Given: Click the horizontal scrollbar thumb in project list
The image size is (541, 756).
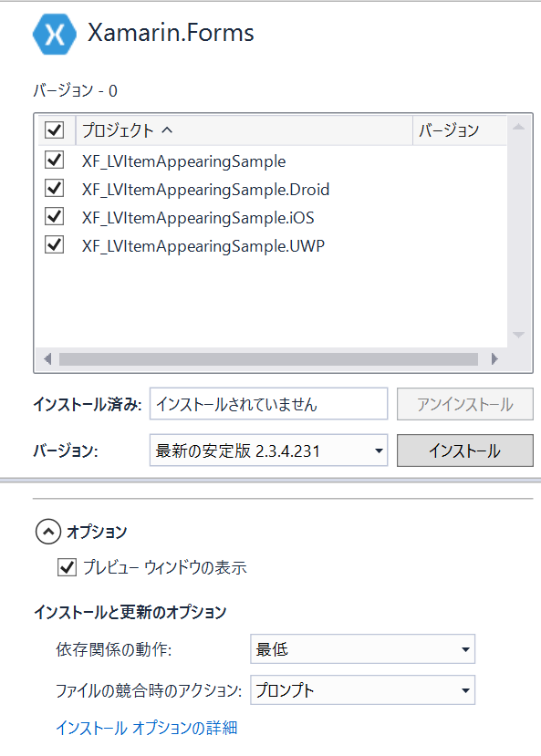Looking at the screenshot, I should (x=268, y=359).
